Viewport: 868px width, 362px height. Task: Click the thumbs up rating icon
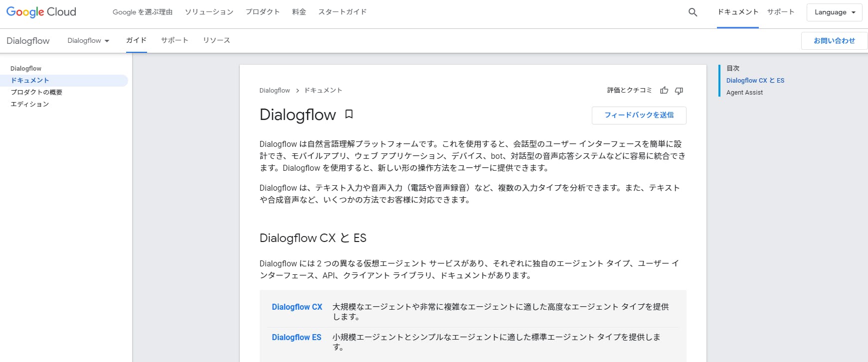tap(664, 91)
